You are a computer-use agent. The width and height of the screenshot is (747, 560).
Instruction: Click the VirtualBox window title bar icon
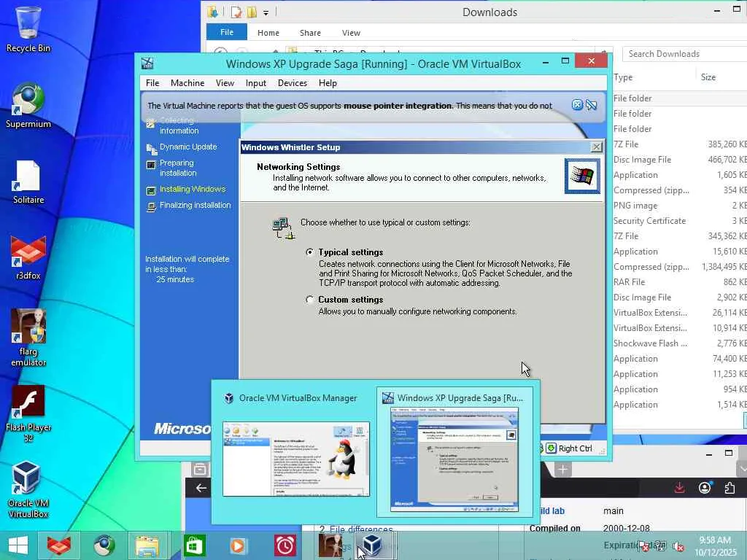(147, 63)
